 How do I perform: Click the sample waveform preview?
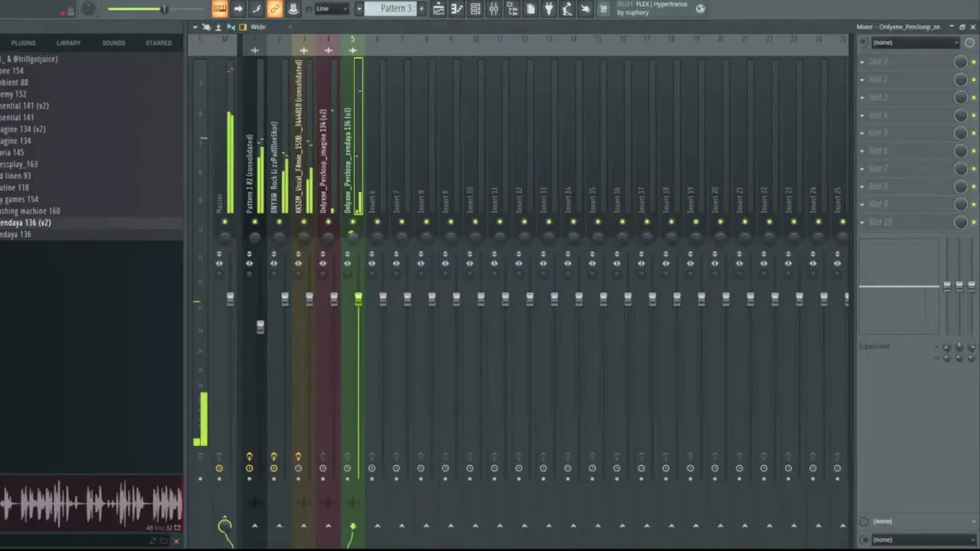(92, 504)
